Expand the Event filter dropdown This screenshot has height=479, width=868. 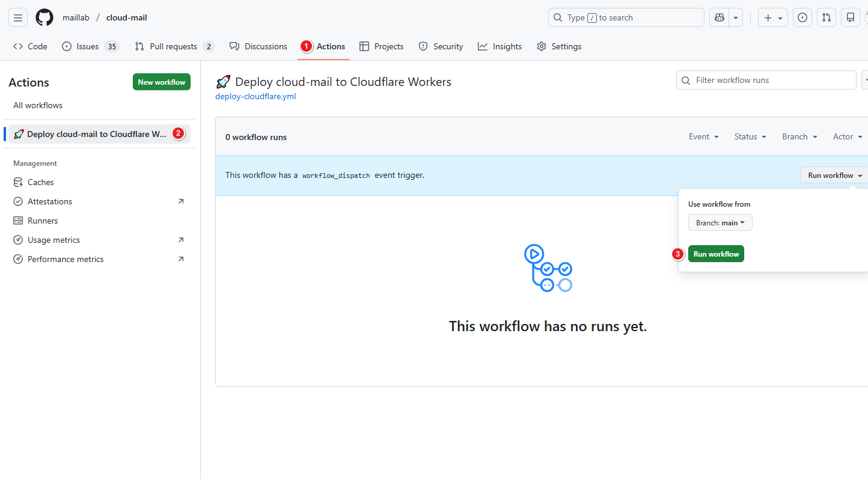(x=703, y=137)
